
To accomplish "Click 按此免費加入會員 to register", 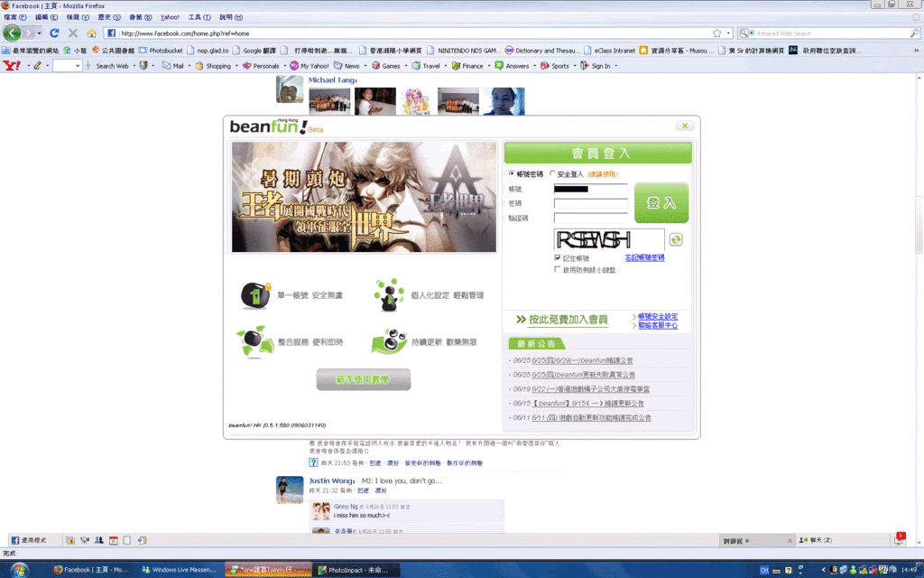I will click(x=568, y=320).
